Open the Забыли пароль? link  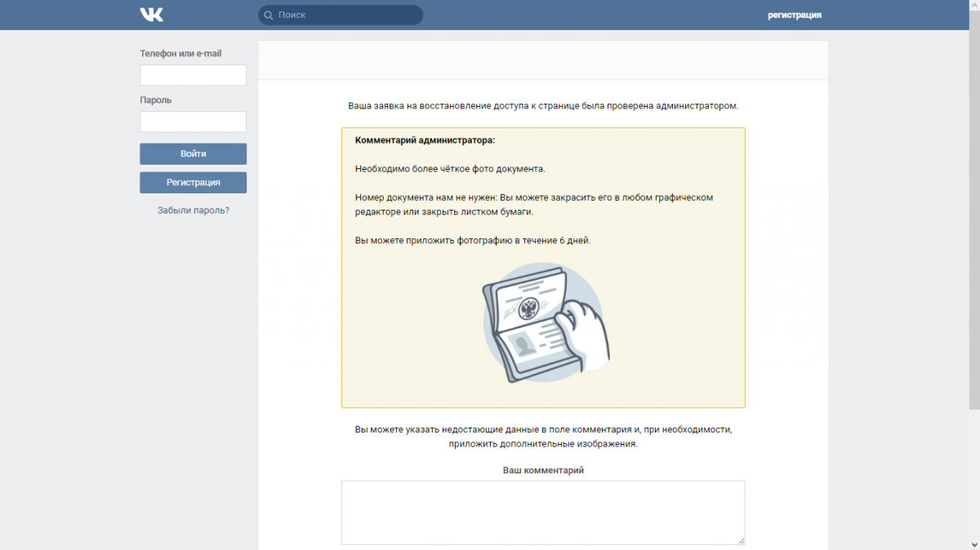[193, 210]
